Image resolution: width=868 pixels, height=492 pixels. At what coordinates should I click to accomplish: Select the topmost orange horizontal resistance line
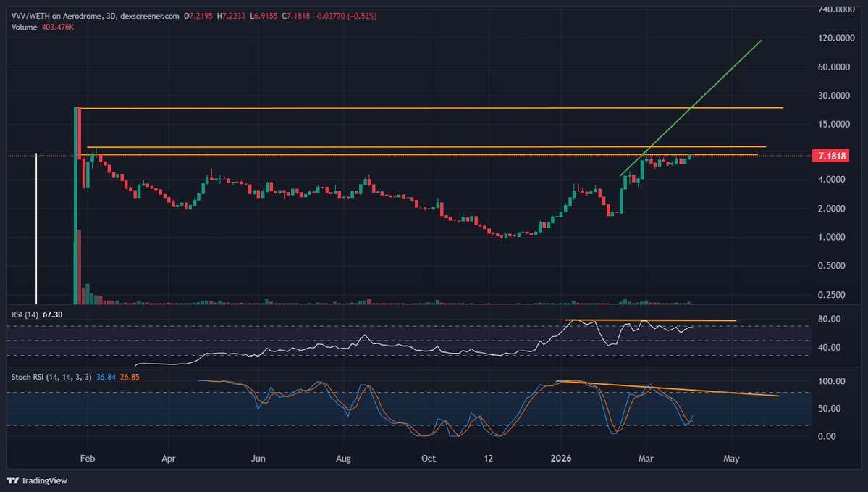[434, 108]
